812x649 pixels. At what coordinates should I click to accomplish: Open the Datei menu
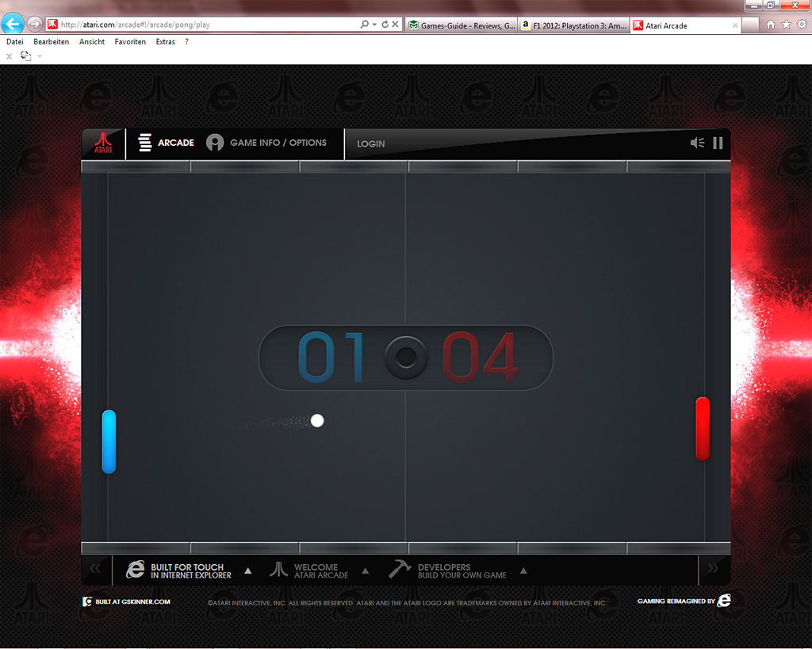pos(15,42)
